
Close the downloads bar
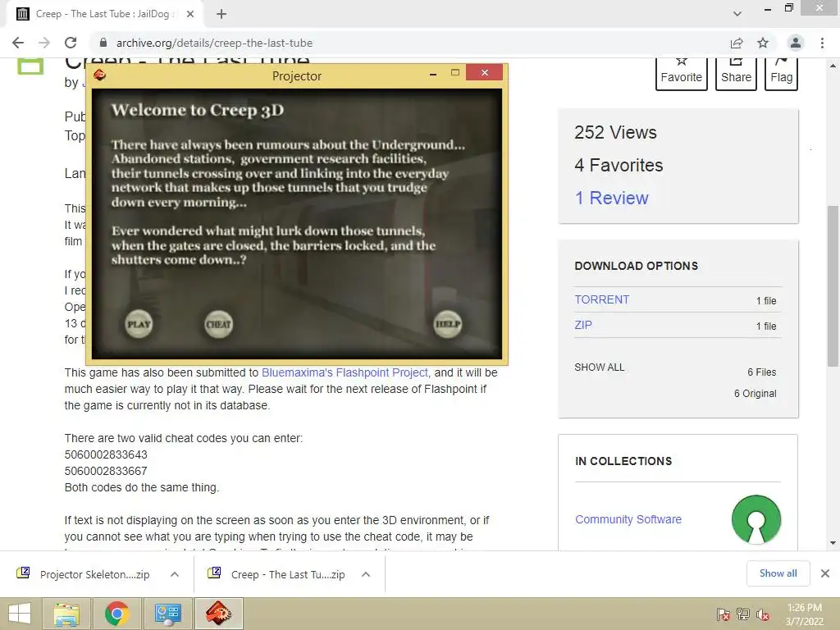click(825, 573)
